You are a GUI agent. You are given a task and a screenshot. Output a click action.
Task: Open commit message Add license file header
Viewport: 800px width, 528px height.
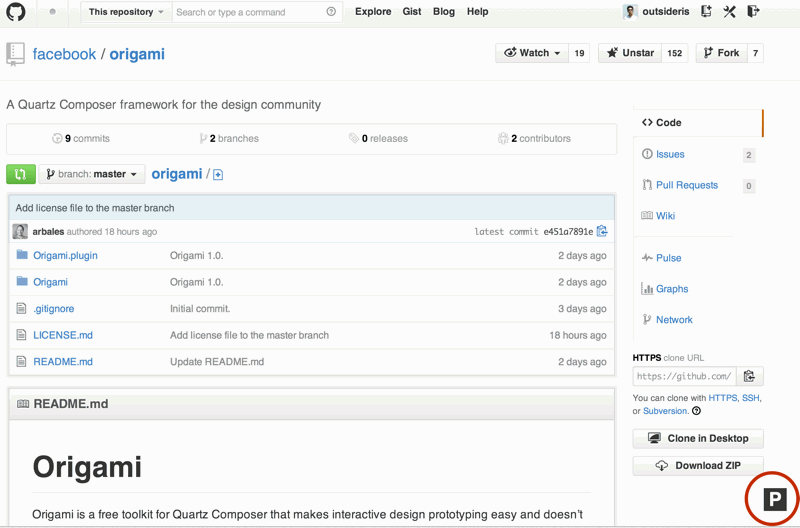(95, 208)
